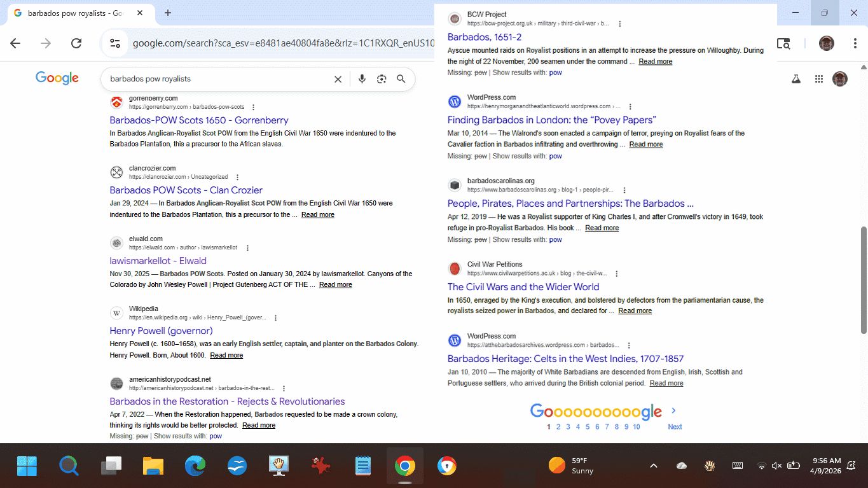This screenshot has width=868, height=488.
Task: Open the Google apps grid
Action: point(819,79)
